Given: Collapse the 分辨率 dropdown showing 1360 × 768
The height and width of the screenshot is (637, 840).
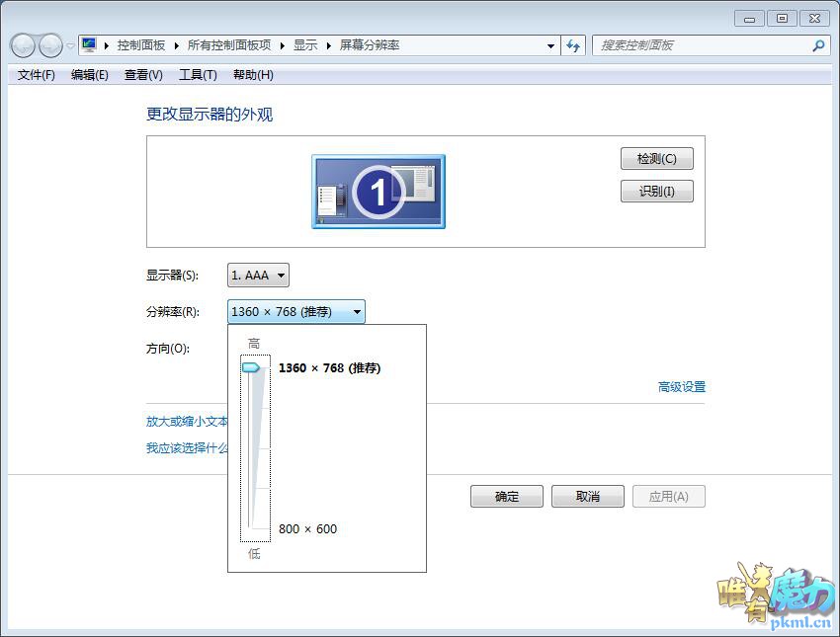Looking at the screenshot, I should pos(296,312).
